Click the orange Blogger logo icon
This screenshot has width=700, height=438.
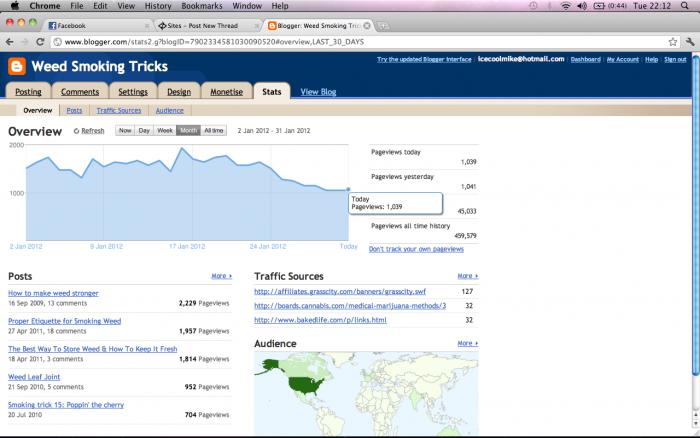[17, 67]
